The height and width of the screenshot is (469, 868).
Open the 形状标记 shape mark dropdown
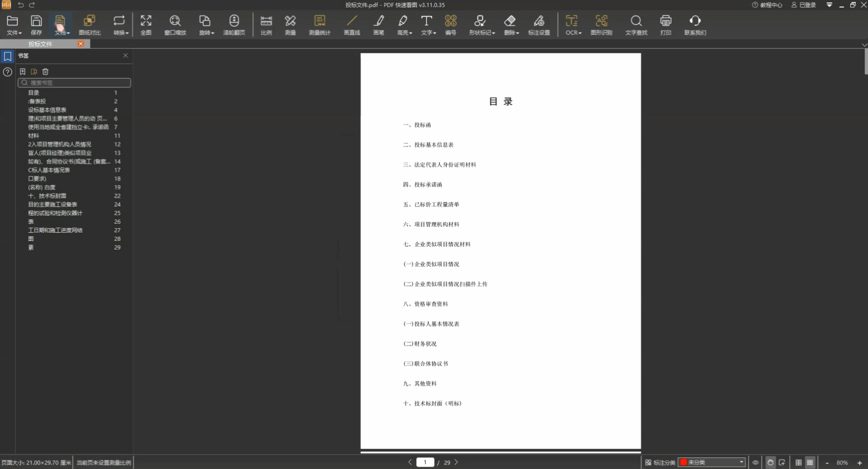click(481, 25)
